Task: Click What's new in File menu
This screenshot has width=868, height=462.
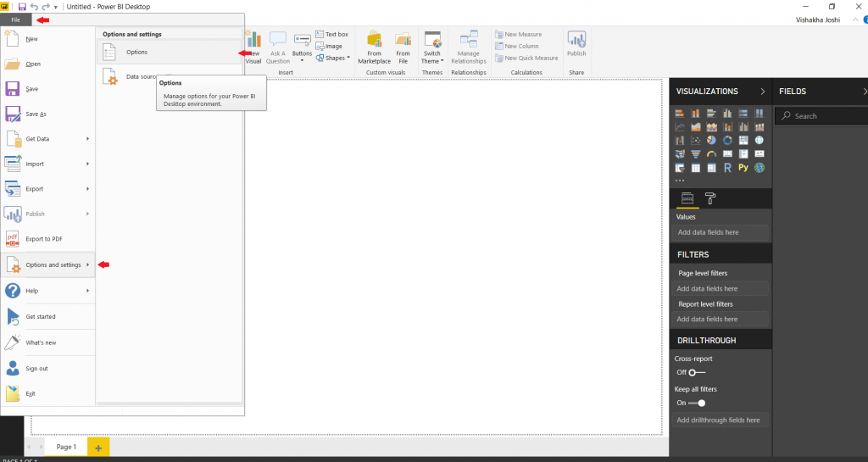Action: tap(48, 343)
